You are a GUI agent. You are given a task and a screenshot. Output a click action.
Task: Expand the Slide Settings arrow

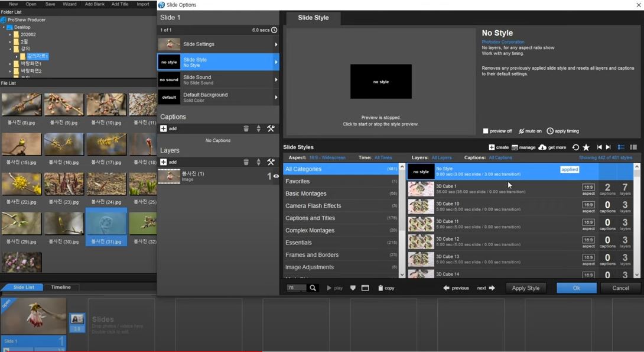276,44
